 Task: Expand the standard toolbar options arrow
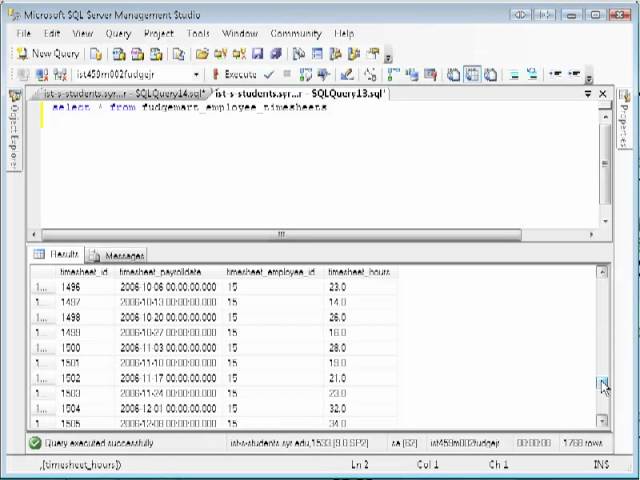click(x=388, y=58)
